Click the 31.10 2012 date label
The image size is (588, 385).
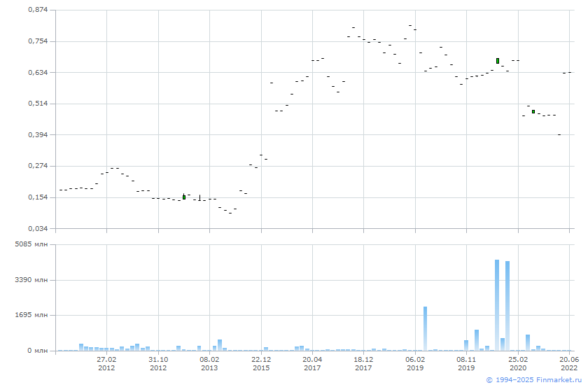click(158, 363)
